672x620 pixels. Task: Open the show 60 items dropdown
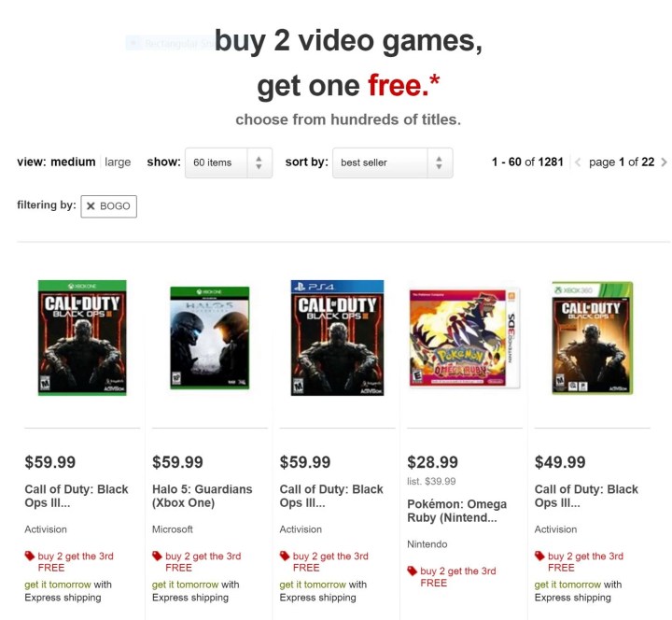[x=229, y=162]
